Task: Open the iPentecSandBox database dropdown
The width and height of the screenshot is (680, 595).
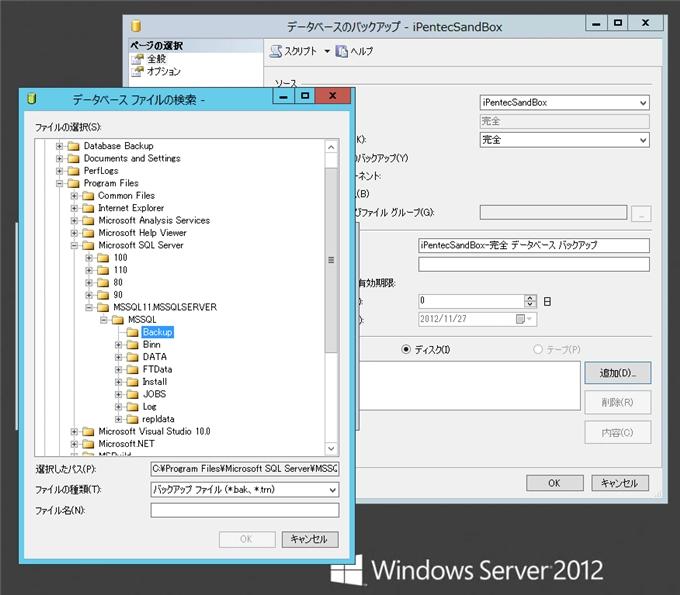Action: (x=643, y=103)
